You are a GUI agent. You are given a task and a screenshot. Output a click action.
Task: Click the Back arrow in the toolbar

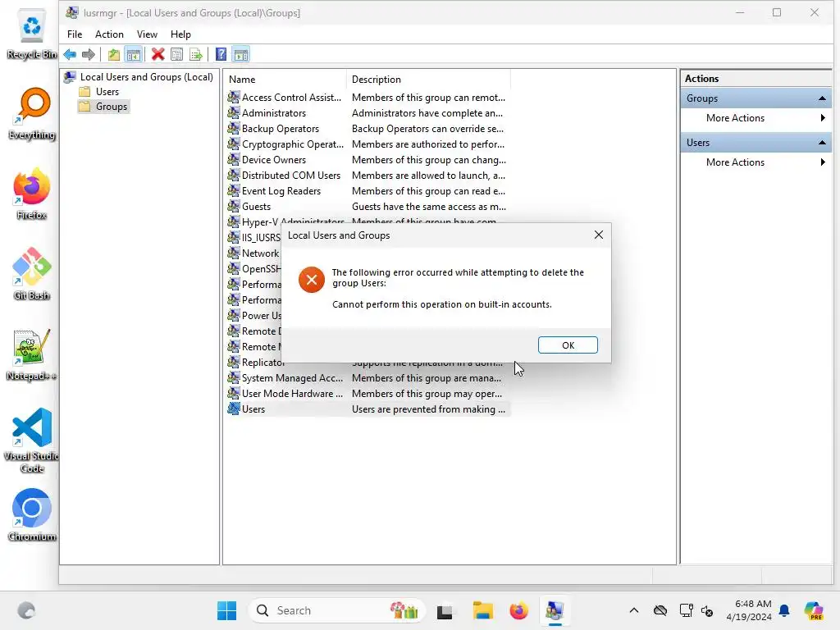(x=70, y=54)
